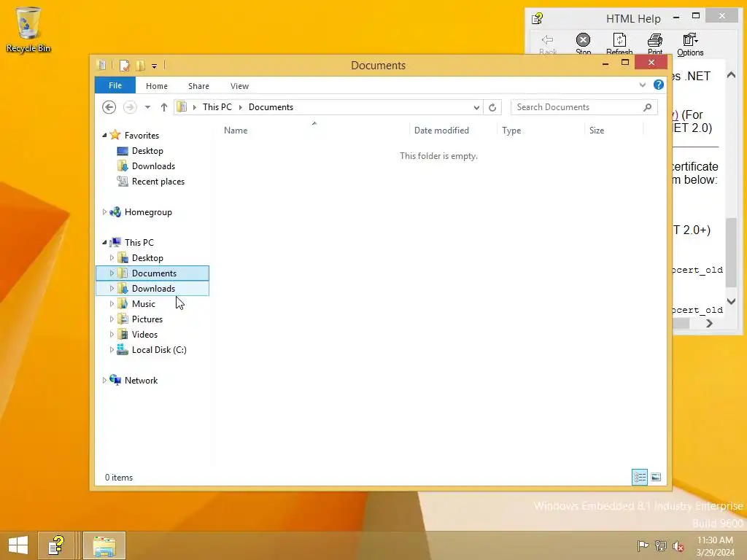This screenshot has width=747, height=560.
Task: Click Refresh in HTML Help toolbar
Action: pyautogui.click(x=619, y=44)
